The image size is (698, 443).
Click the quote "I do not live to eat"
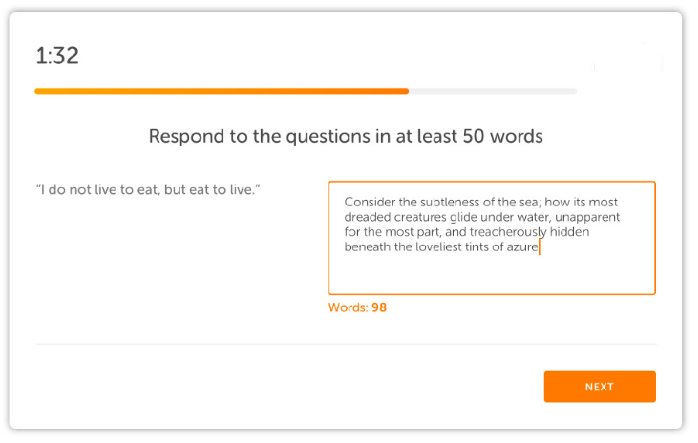[97, 190]
